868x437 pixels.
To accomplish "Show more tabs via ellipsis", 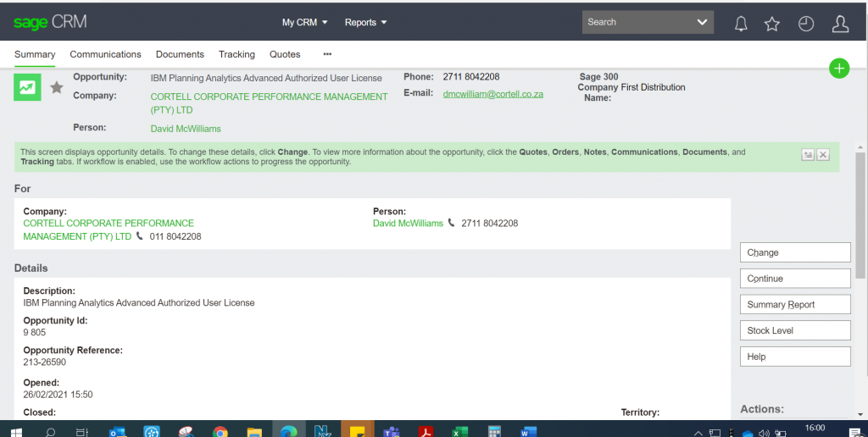I will pyautogui.click(x=327, y=54).
